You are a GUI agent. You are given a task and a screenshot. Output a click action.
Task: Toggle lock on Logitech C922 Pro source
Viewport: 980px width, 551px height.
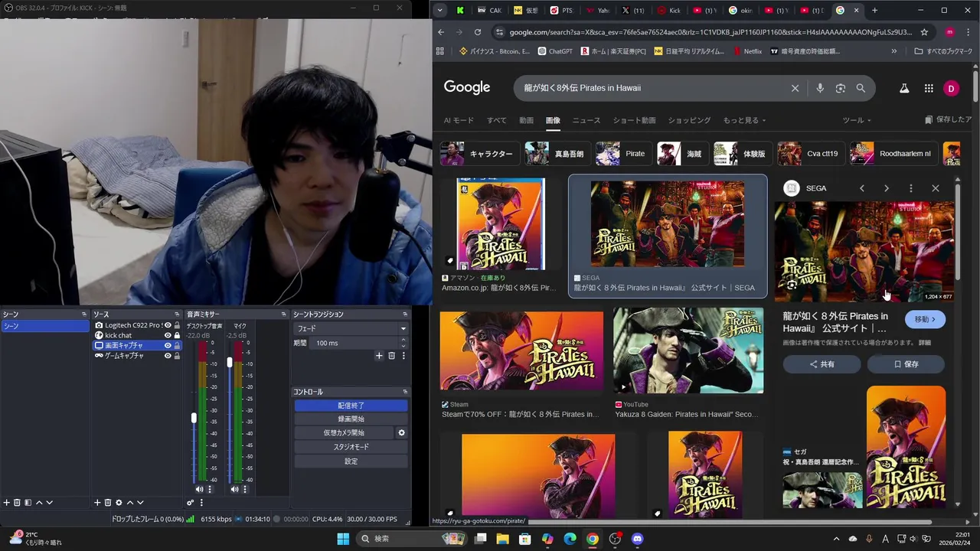pos(177,325)
